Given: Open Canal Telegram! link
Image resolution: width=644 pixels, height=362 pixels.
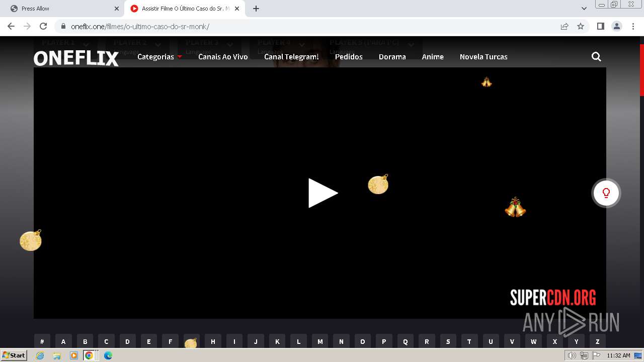Looking at the screenshot, I should click(291, 57).
